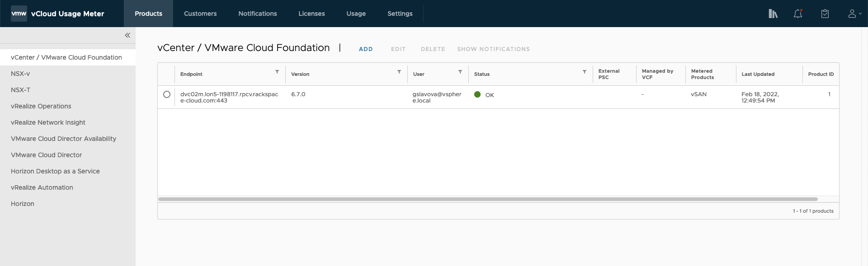Image resolution: width=868 pixels, height=266 pixels.
Task: Open the library books icon in header
Action: (773, 14)
